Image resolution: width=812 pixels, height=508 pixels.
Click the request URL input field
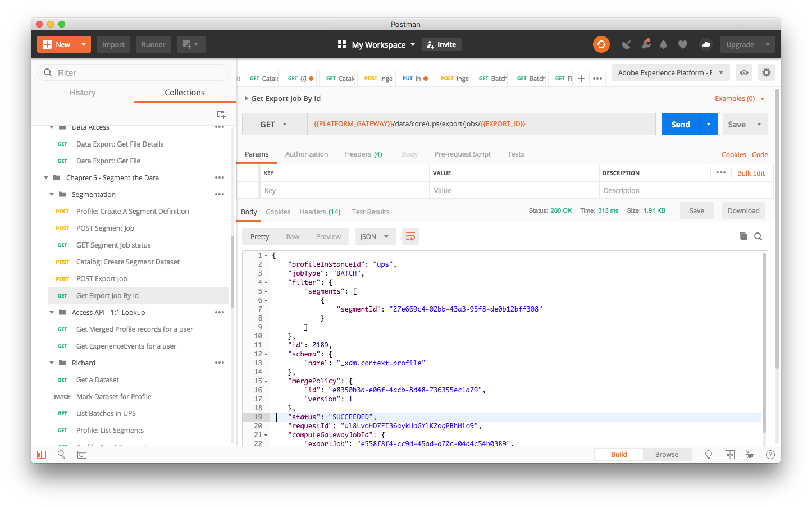pyautogui.click(x=481, y=124)
